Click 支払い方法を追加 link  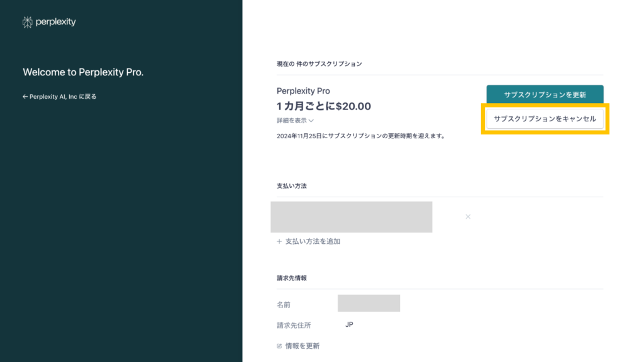(308, 241)
